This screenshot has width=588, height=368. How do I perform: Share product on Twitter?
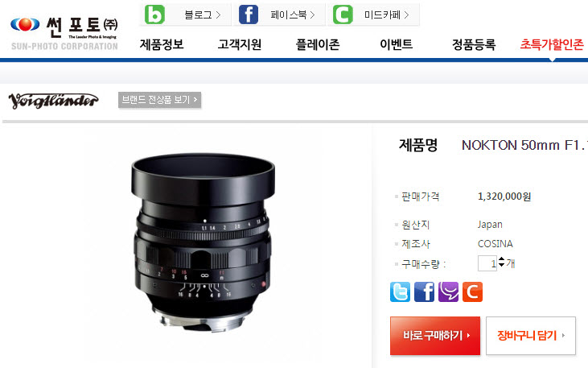400,292
